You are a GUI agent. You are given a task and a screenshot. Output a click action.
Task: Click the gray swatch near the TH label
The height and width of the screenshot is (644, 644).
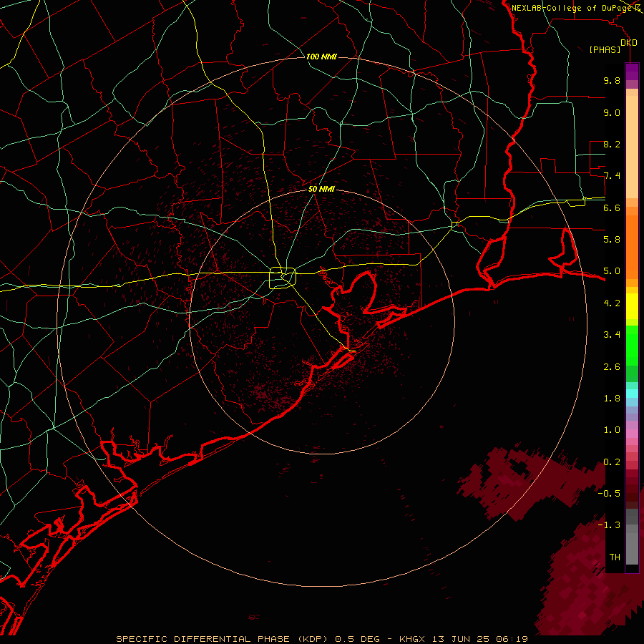point(632,548)
